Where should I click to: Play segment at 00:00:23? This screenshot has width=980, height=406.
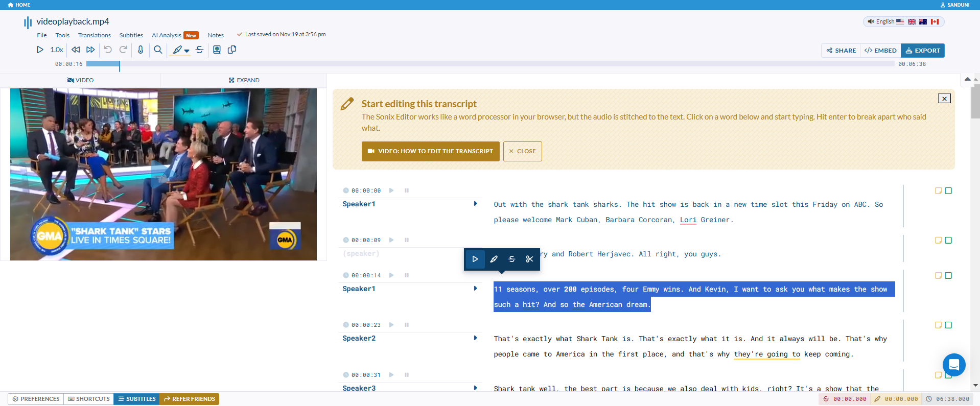tap(391, 325)
